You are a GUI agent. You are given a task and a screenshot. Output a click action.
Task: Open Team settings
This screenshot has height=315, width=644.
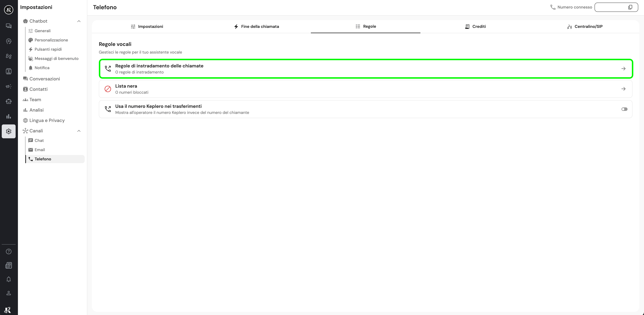(52, 100)
